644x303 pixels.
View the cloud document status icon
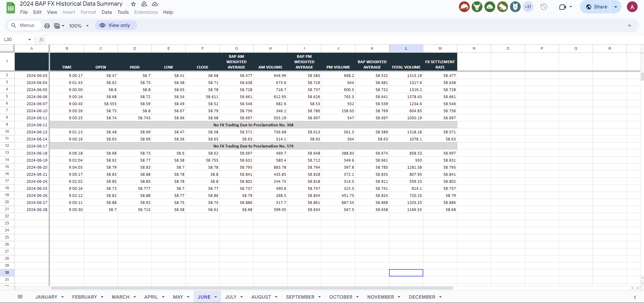(x=155, y=4)
